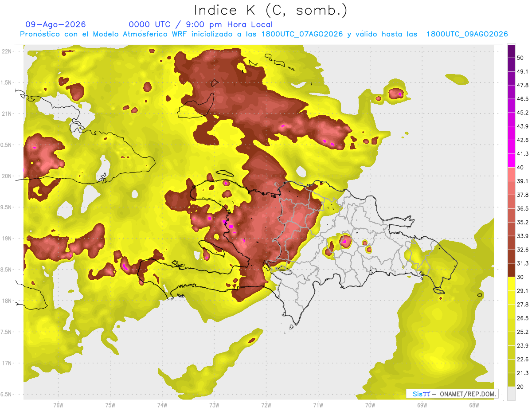This screenshot has height=411, width=532.
Task: Click the legend value 30
Action: point(520,277)
